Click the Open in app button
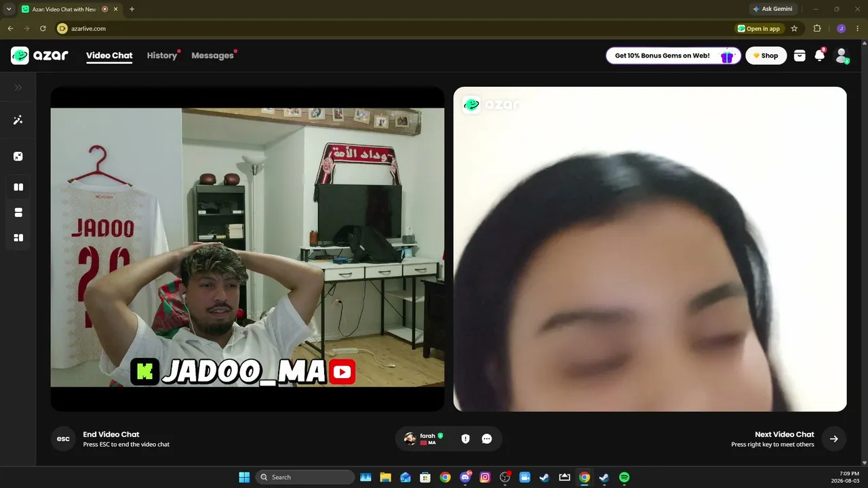 coord(759,28)
